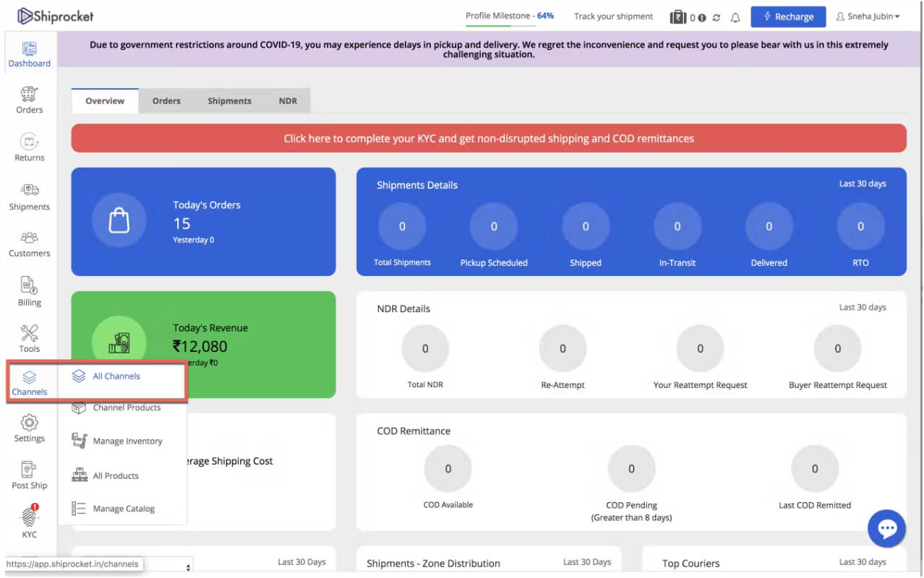Choose Manage Catalog from submenu

pos(122,509)
